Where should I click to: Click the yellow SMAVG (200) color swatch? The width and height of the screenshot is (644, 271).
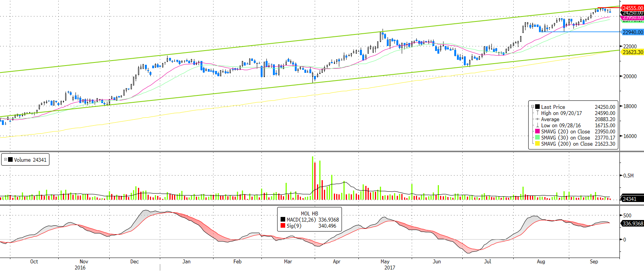[x=537, y=144]
